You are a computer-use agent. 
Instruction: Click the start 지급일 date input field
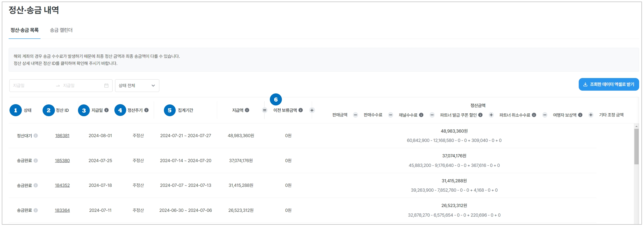32,85
